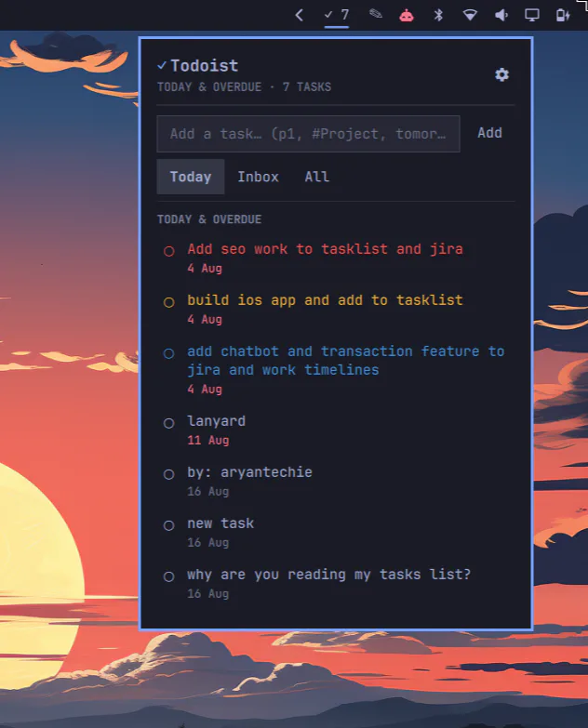Complete 'build ios app' task circle
This screenshot has height=728, width=588.
pyautogui.click(x=169, y=302)
